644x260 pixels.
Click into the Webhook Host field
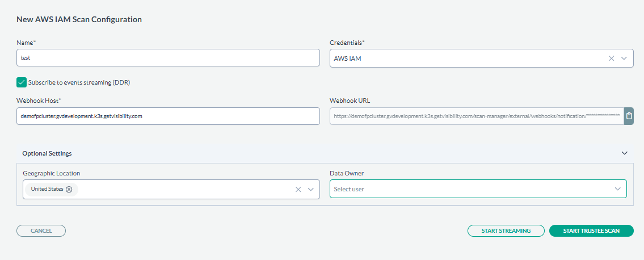[168, 116]
